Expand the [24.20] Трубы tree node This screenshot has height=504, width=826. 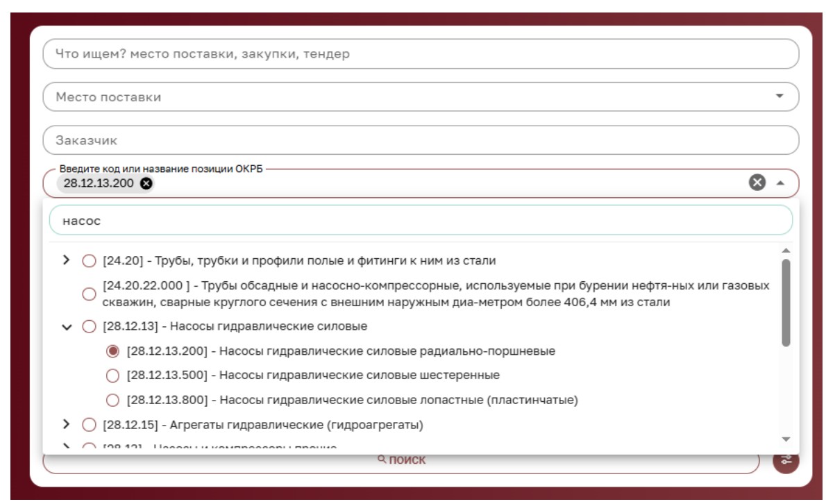67,260
